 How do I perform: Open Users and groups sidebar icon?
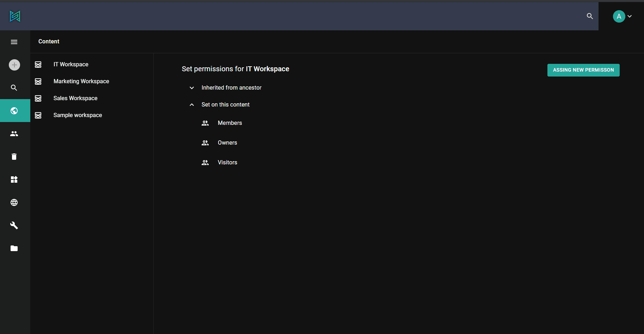pyautogui.click(x=14, y=134)
